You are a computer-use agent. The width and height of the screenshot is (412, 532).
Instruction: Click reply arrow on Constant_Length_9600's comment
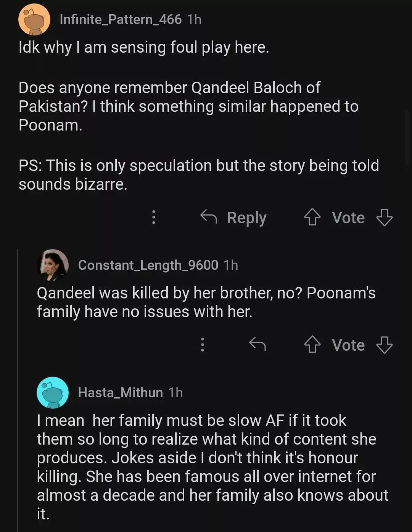pyautogui.click(x=257, y=344)
